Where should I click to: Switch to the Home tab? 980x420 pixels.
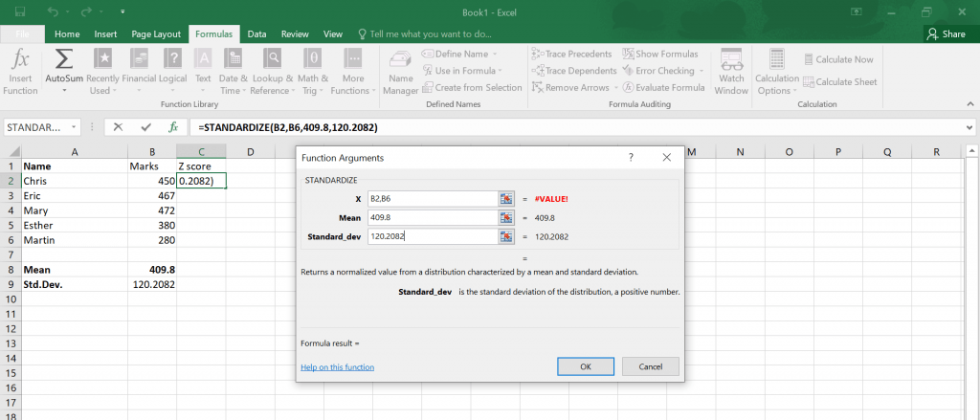(68, 34)
